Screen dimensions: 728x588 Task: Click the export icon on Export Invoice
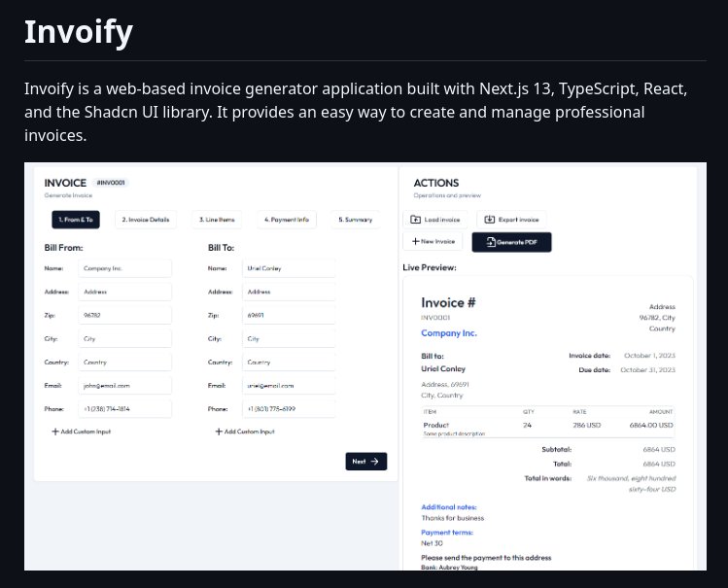[x=490, y=220]
